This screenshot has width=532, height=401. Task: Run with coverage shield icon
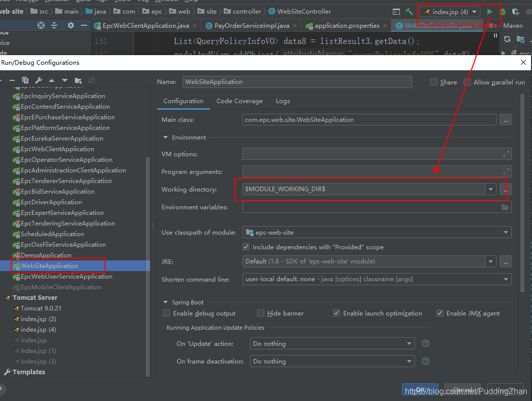[x=516, y=12]
